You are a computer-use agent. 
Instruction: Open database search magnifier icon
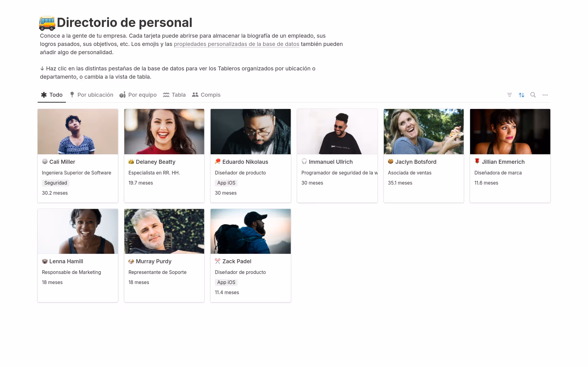click(533, 95)
